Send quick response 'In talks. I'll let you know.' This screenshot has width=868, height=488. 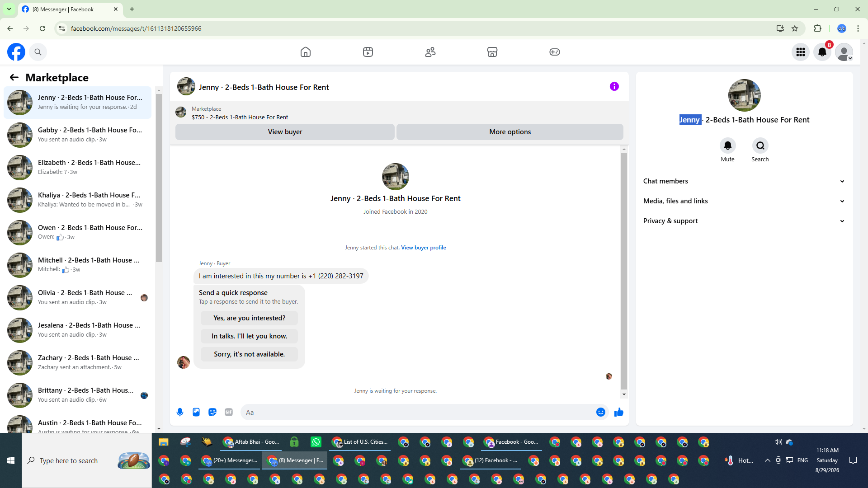point(250,336)
